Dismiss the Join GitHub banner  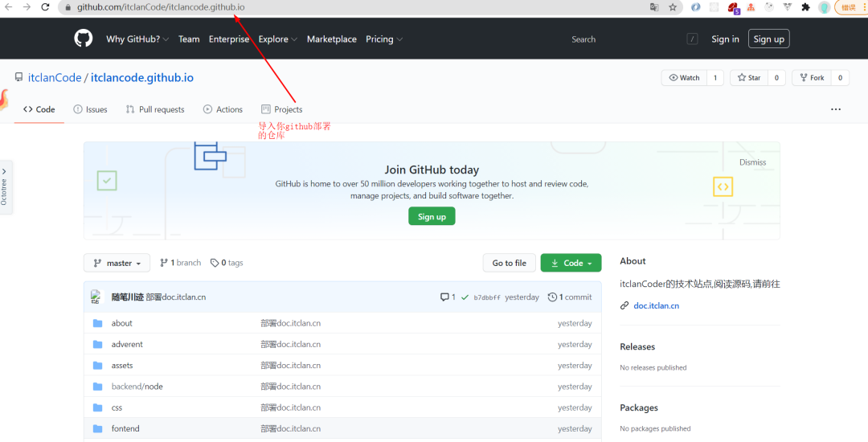753,162
